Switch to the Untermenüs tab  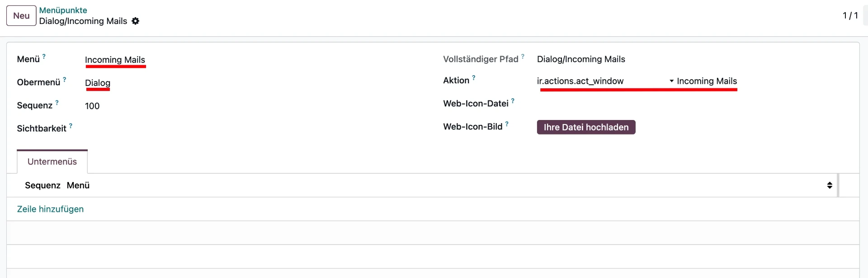52,161
